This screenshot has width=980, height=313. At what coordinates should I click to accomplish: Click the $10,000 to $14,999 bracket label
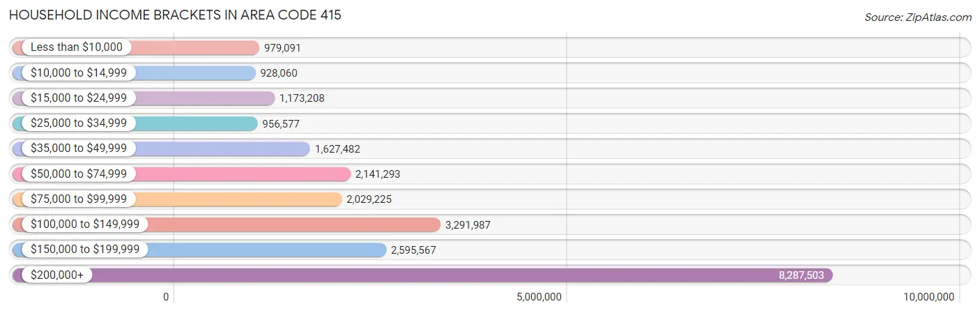coord(79,72)
